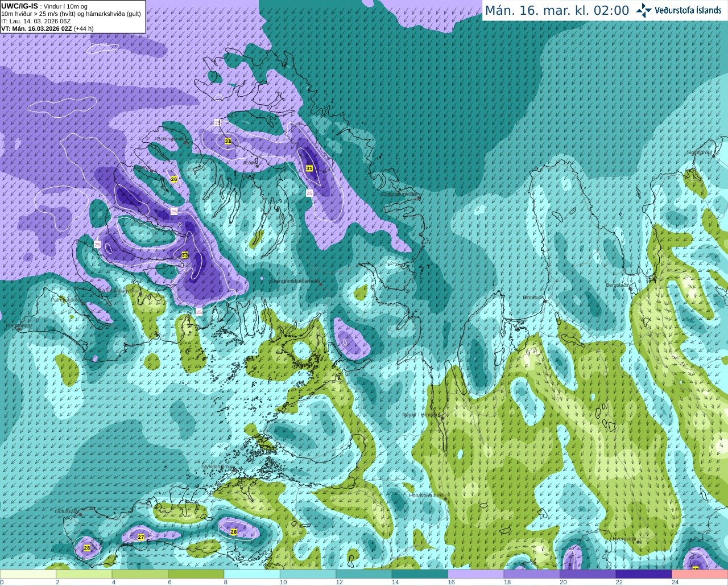Click the Veðurstofa Íslands logo
This screenshot has height=586, width=728.
click(x=679, y=10)
